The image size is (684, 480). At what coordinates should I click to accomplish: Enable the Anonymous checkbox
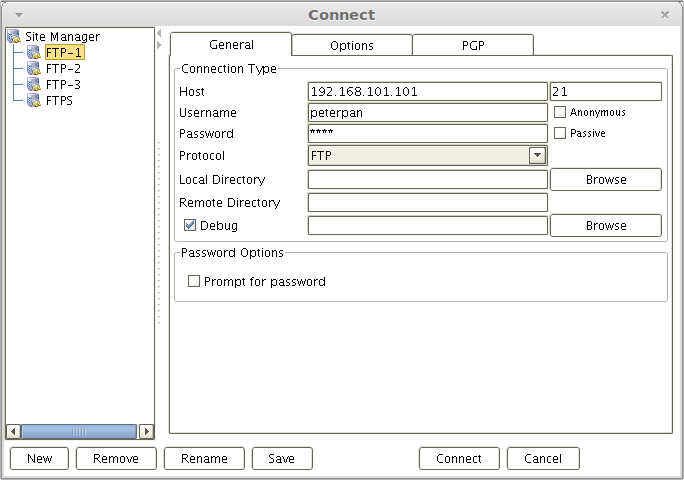coord(560,112)
